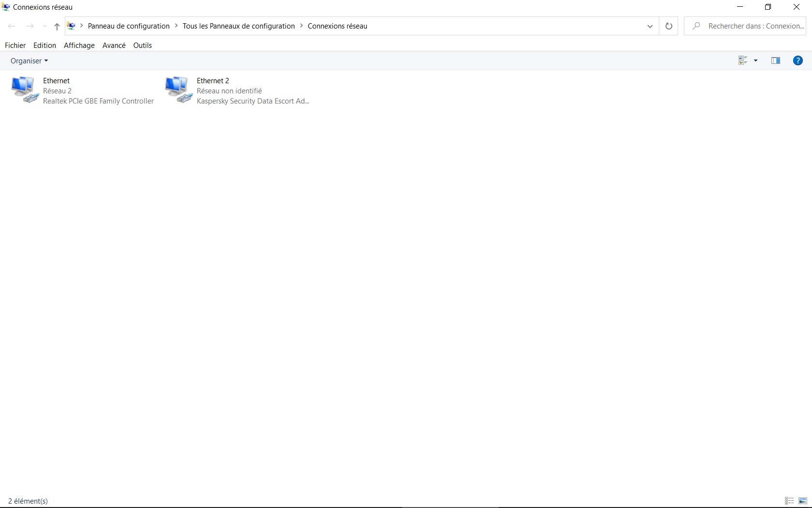Screen dimensions: 812x508
Task: Expand the chevron before Panneau de configuration
Action: 82,26
